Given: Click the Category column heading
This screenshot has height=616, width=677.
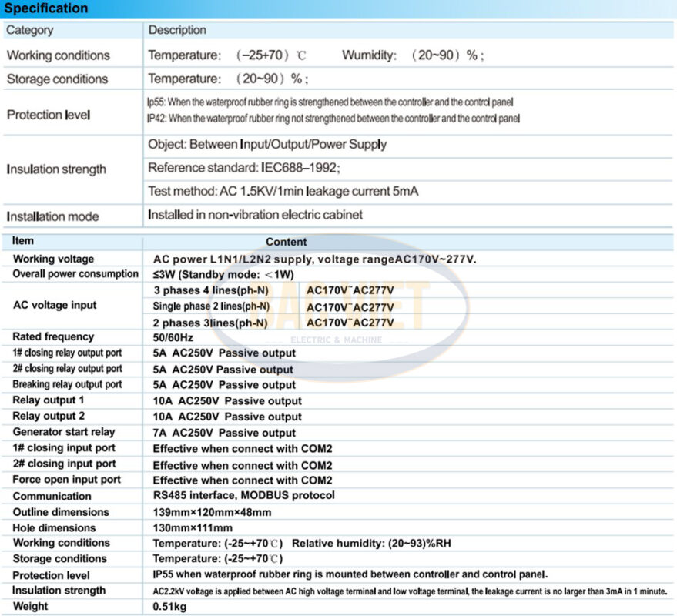Looking at the screenshot, I should point(30,30).
